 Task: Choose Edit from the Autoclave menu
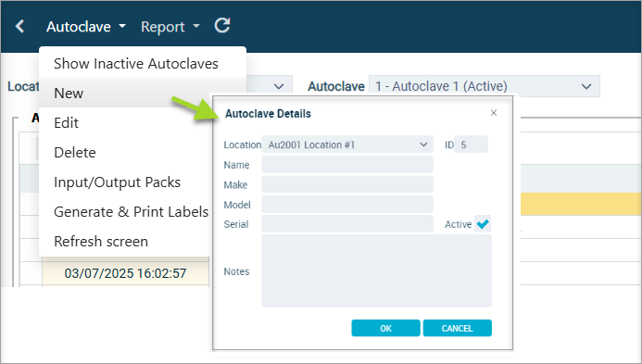[125, 123]
